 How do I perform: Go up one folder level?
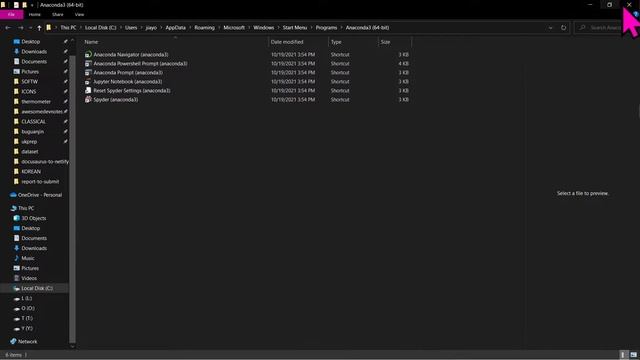tap(39, 28)
